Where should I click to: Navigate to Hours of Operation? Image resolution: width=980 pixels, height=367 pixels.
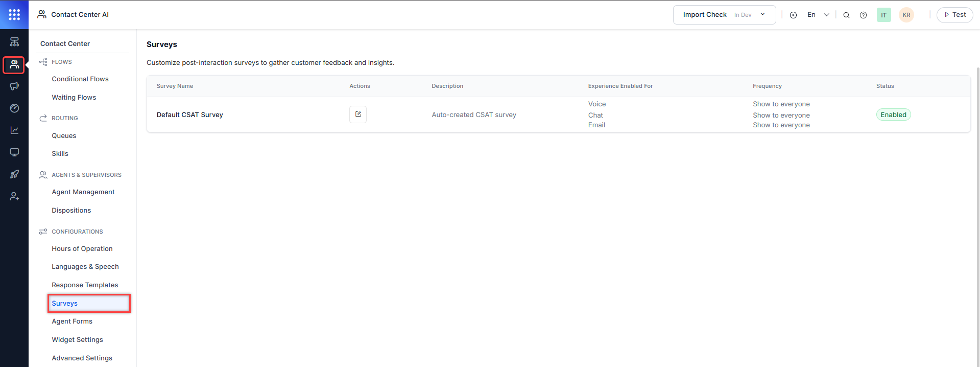(x=82, y=249)
